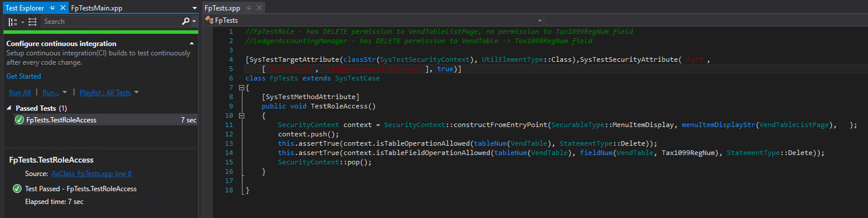Close the FpTests.xpp editor tab
868x218 pixels.
click(259, 8)
